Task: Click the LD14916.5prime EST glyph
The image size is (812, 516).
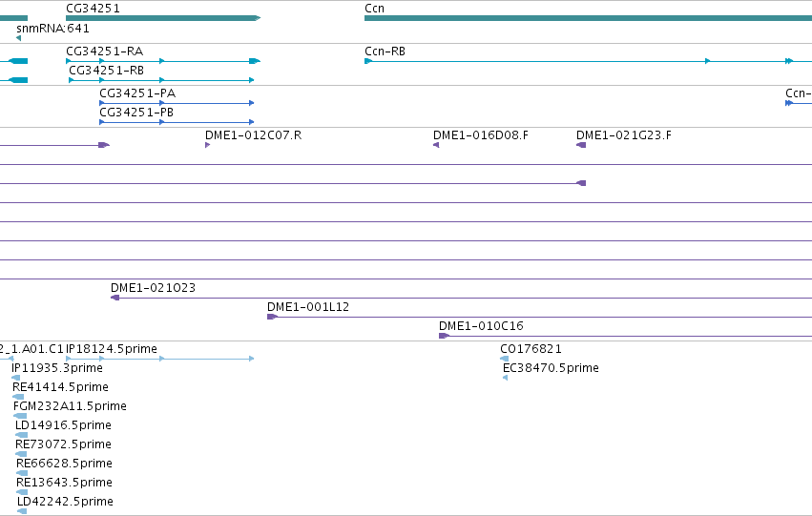Action: 21,435
